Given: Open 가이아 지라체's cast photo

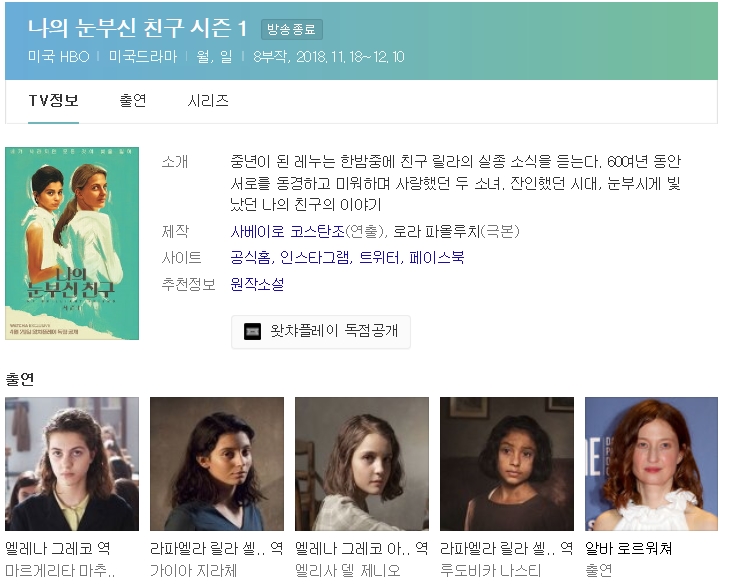Looking at the screenshot, I should [x=216, y=464].
